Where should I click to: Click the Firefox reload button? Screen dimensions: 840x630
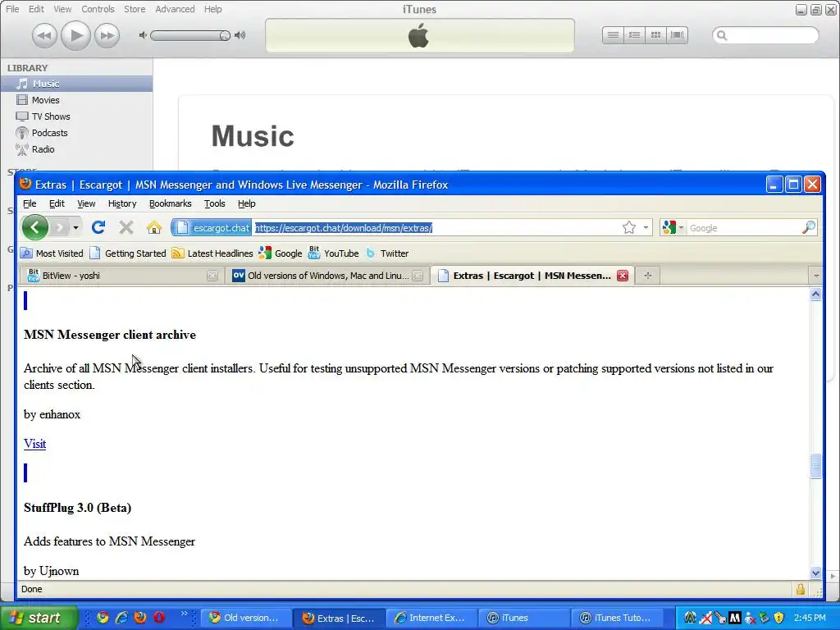click(x=98, y=228)
